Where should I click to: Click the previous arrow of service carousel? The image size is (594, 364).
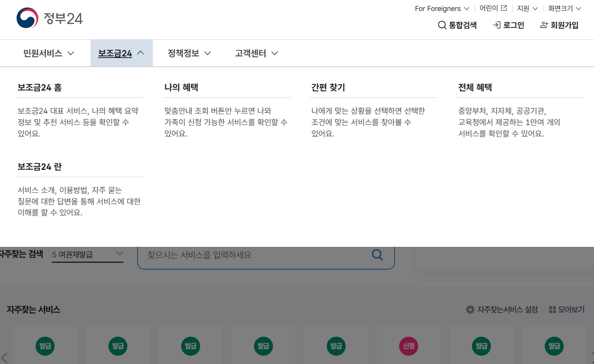pyautogui.click(x=5, y=357)
